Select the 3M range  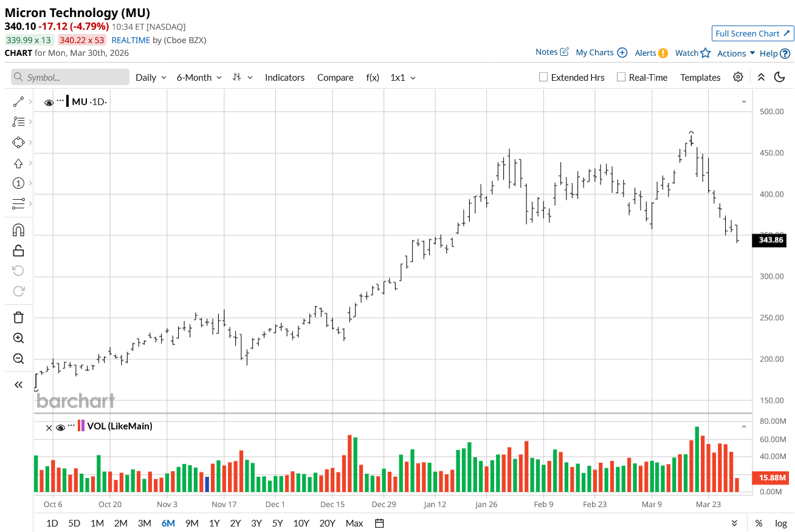pos(144,523)
